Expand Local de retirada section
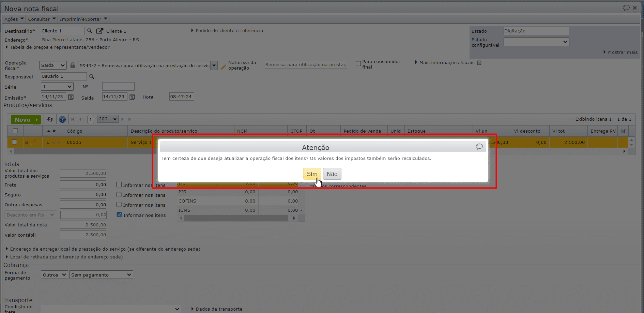The height and width of the screenshot is (313, 644). point(64,257)
